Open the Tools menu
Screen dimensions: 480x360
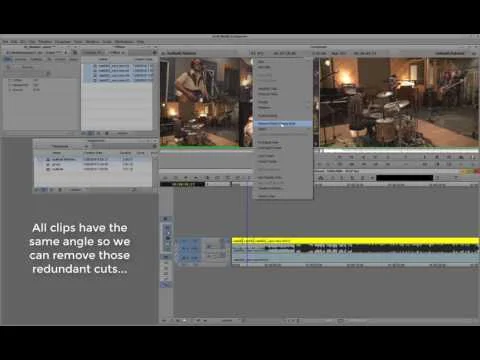78,42
